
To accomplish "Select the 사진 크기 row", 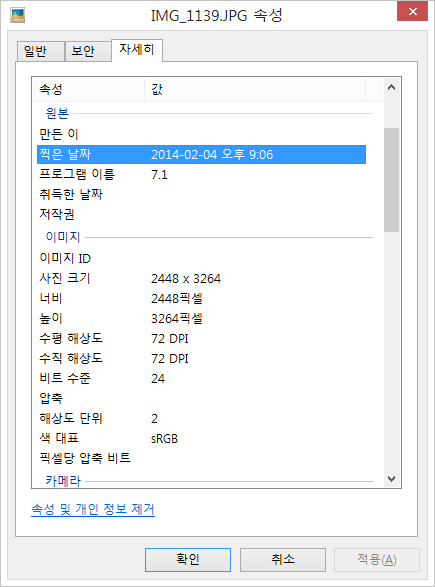I will click(201, 279).
